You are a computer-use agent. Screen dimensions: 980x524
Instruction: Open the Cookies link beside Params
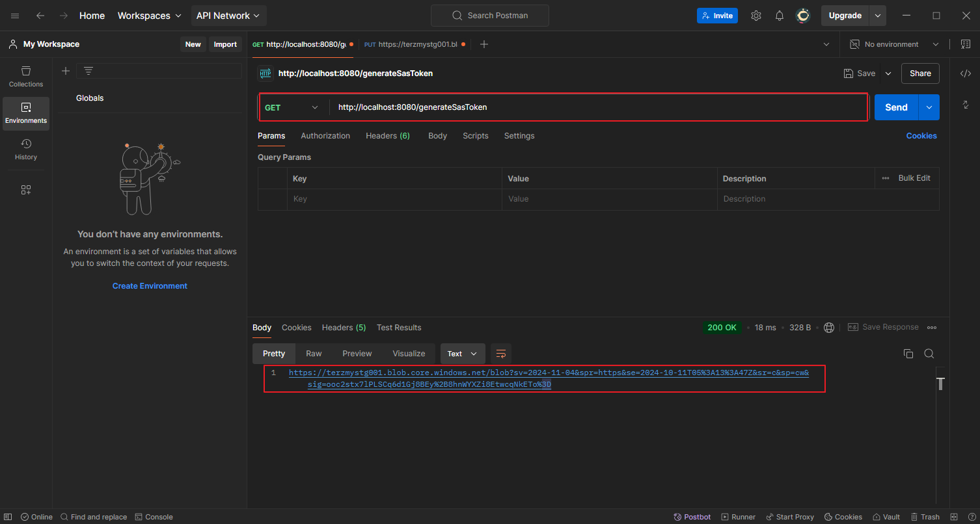(x=921, y=136)
